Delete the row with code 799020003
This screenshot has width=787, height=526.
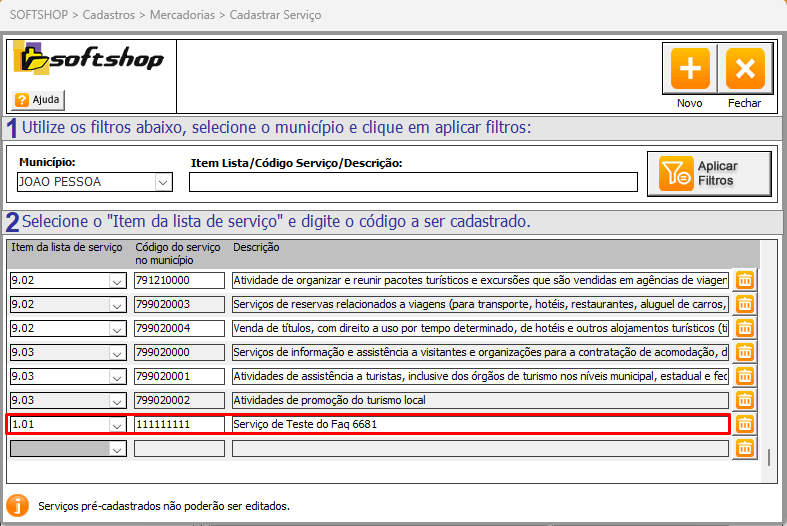click(745, 304)
